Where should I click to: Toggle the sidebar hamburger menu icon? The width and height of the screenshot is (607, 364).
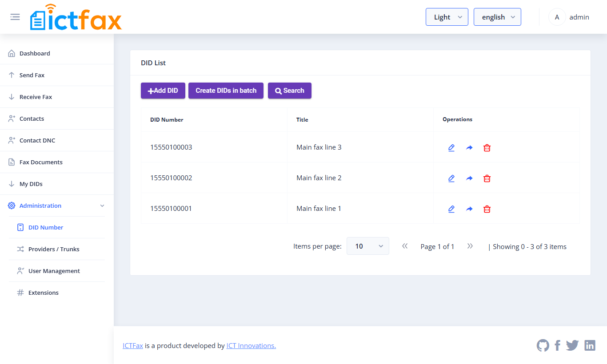click(x=15, y=17)
